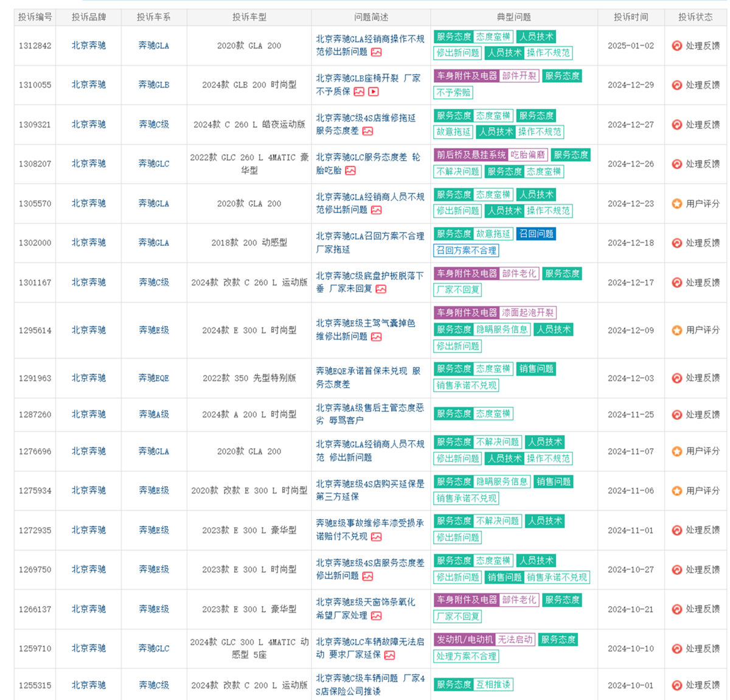730x700 pixels.
Task: Click the blue 召回问题 tag
Action: [x=536, y=234]
